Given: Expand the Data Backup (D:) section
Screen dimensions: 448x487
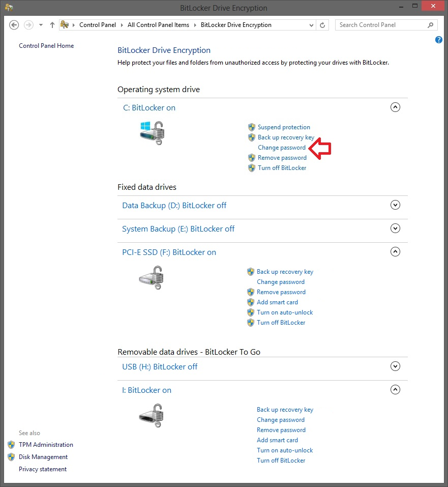Looking at the screenshot, I should [x=395, y=205].
